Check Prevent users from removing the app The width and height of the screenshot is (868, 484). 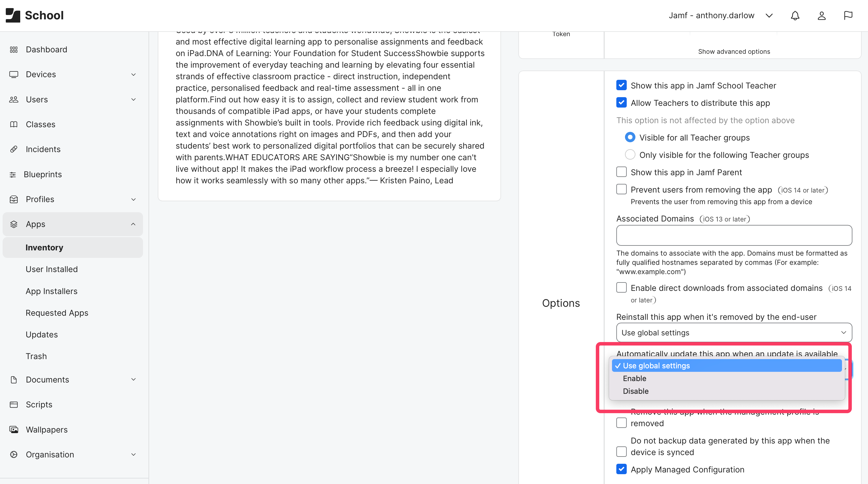(621, 189)
